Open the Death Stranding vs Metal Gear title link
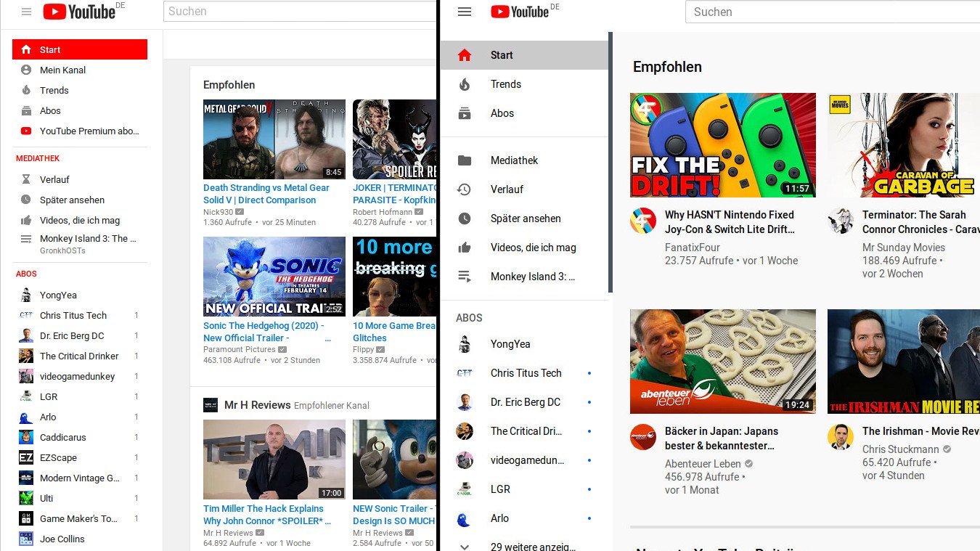Image resolution: width=980 pixels, height=551 pixels. point(266,194)
